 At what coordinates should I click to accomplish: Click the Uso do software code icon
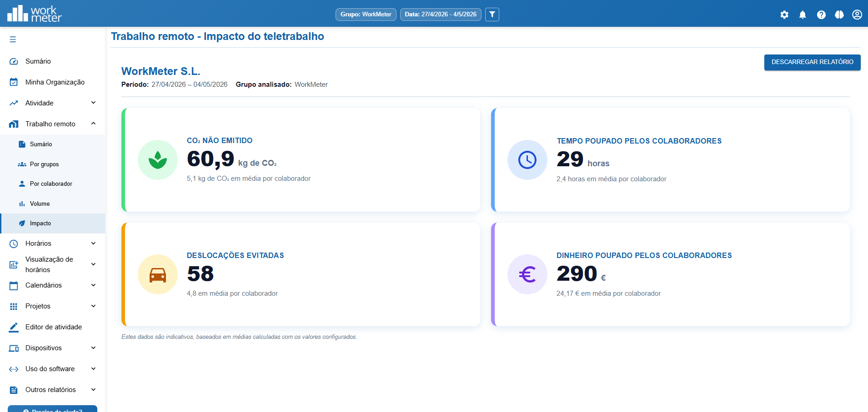coord(14,369)
